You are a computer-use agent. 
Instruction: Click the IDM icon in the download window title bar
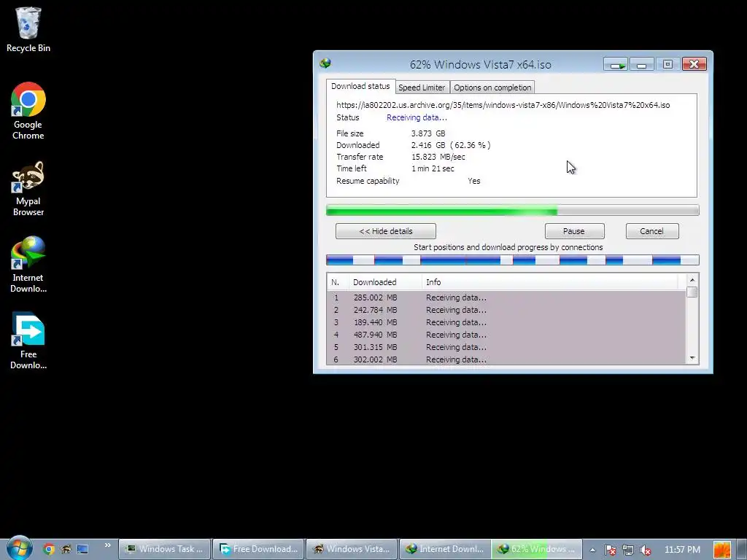(x=325, y=63)
